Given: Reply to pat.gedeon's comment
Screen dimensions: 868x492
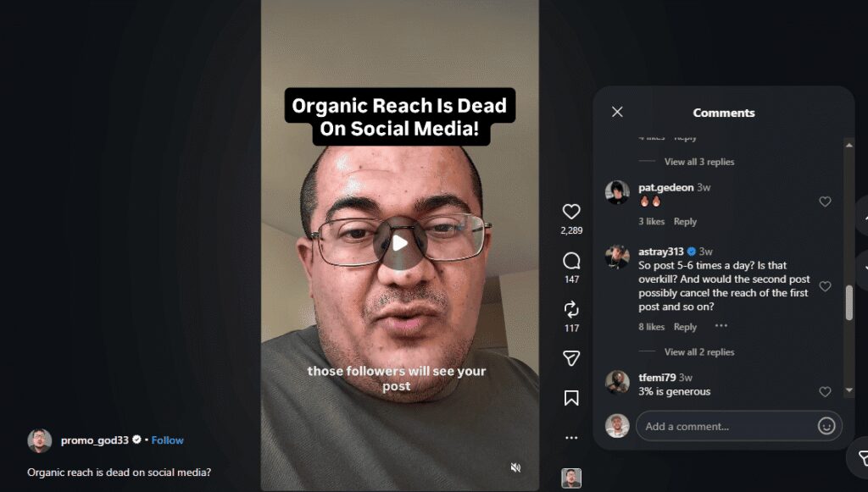Looking at the screenshot, I should tap(685, 222).
